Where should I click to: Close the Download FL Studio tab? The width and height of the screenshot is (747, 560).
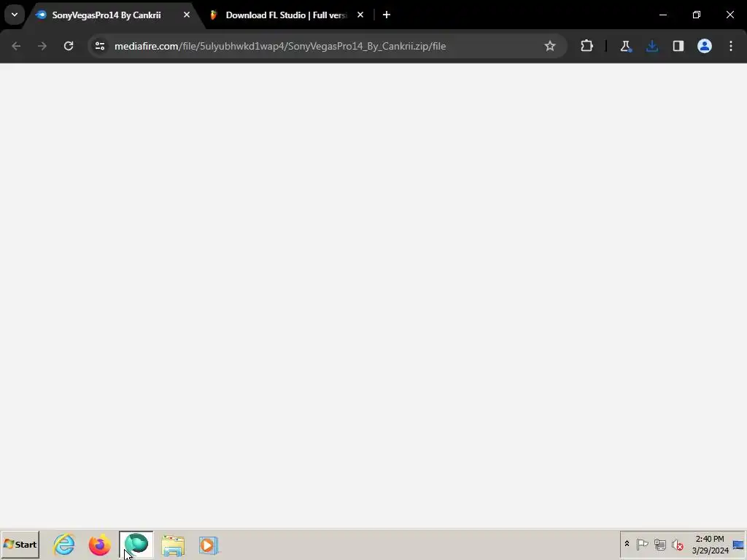point(360,15)
